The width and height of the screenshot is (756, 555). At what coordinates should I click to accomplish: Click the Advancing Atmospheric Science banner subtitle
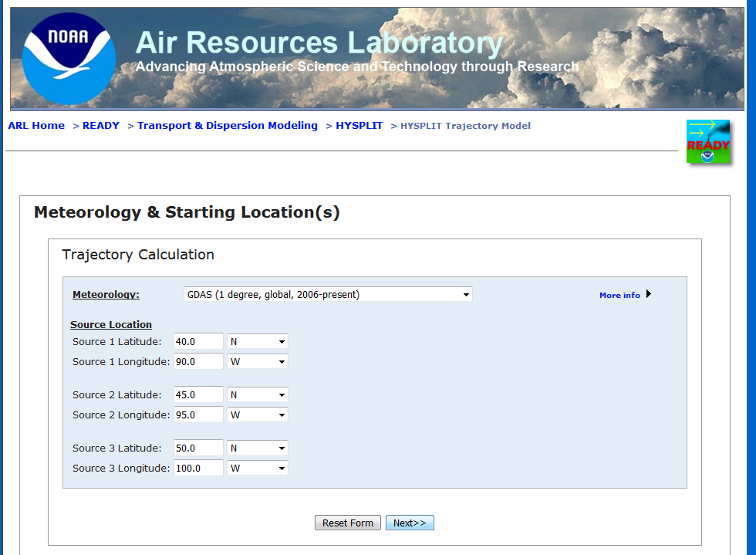pyautogui.click(x=356, y=66)
